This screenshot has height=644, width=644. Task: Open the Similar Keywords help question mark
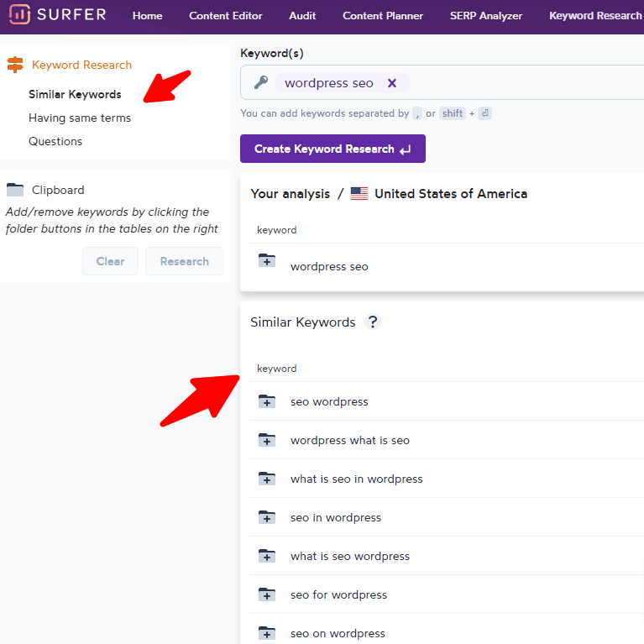coord(373,322)
